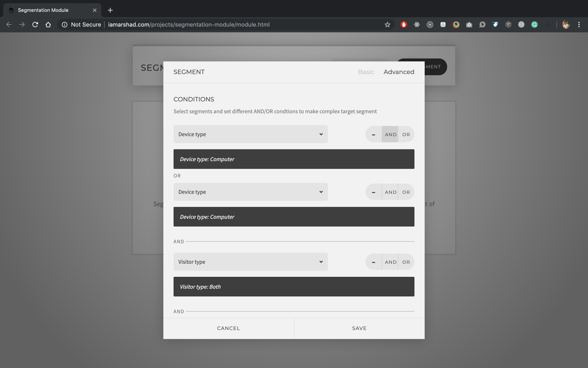Switch to the Advanced tab
This screenshot has height=368, width=588.
coord(399,72)
